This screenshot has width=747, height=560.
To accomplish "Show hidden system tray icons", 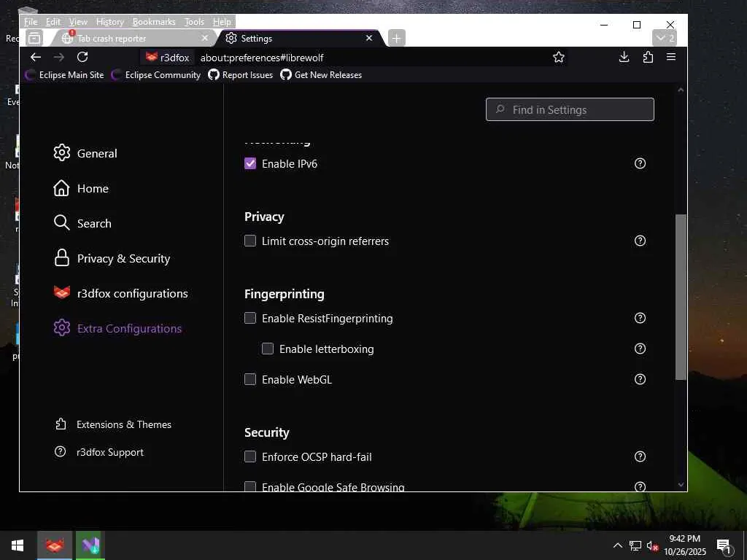I will coord(617,545).
